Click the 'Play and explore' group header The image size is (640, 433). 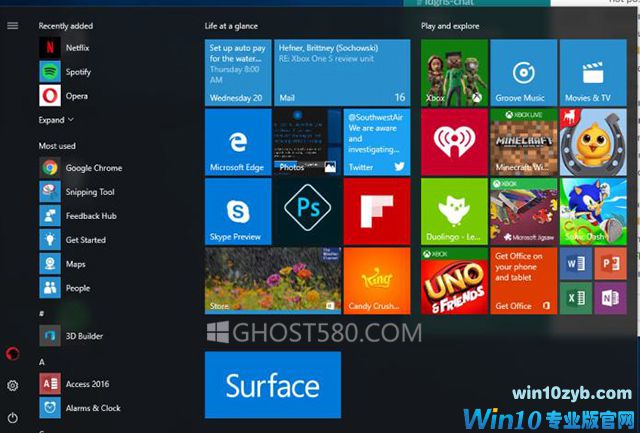click(x=450, y=26)
